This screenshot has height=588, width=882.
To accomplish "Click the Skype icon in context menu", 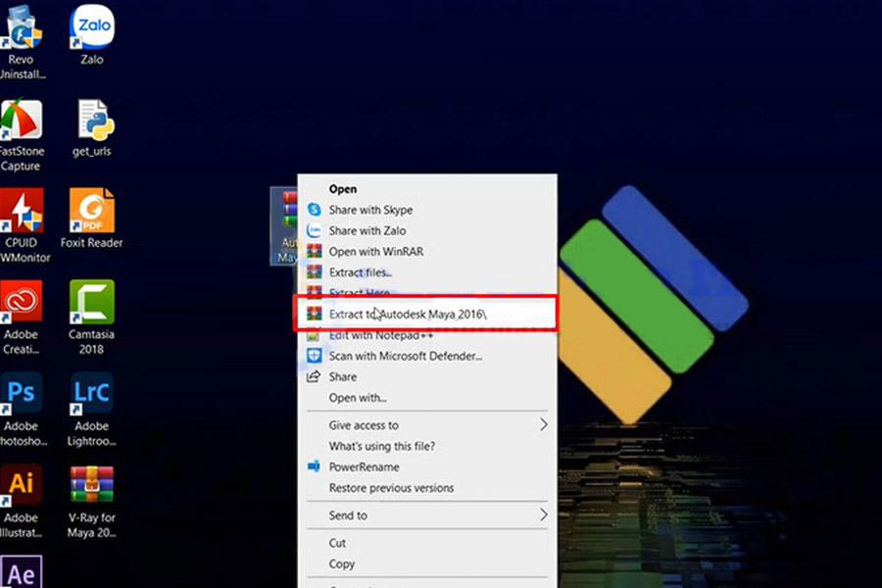I will [314, 210].
